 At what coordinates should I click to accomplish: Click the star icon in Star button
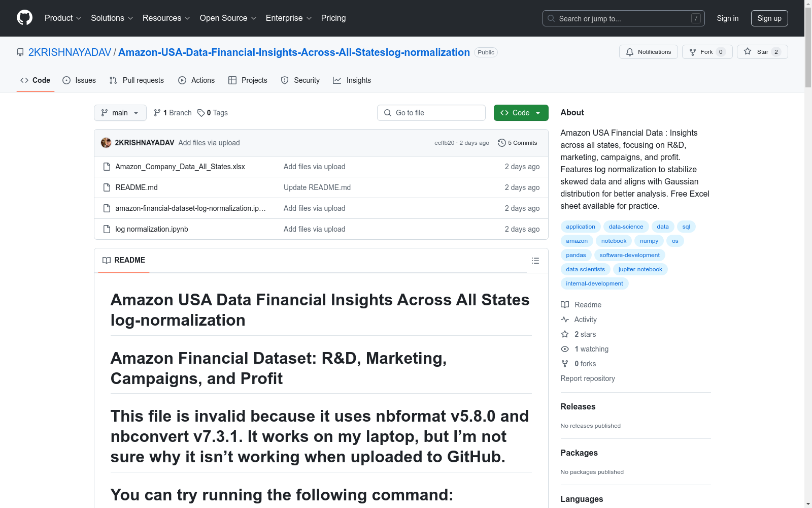748,51
